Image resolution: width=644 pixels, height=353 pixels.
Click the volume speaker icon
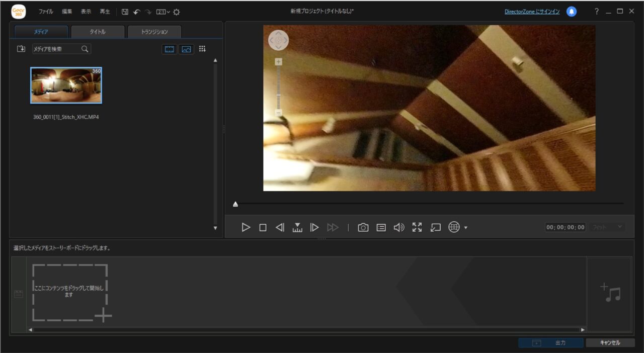399,227
